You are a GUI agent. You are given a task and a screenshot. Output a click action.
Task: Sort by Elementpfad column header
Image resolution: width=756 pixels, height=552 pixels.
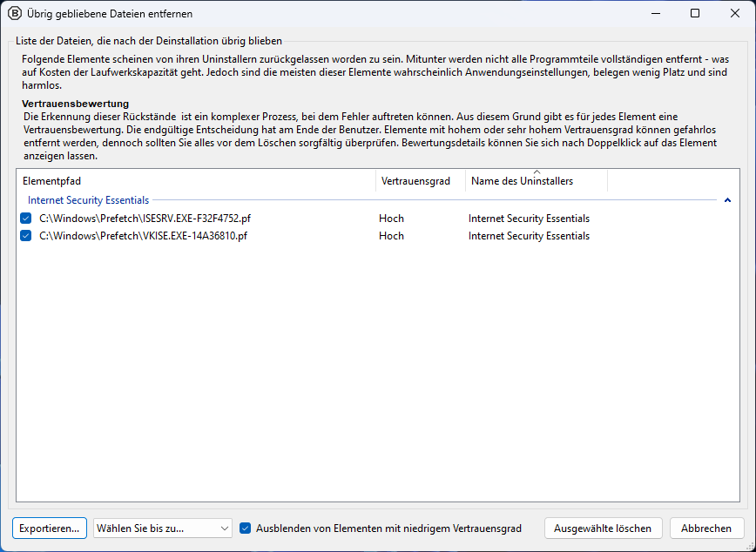tap(196, 181)
